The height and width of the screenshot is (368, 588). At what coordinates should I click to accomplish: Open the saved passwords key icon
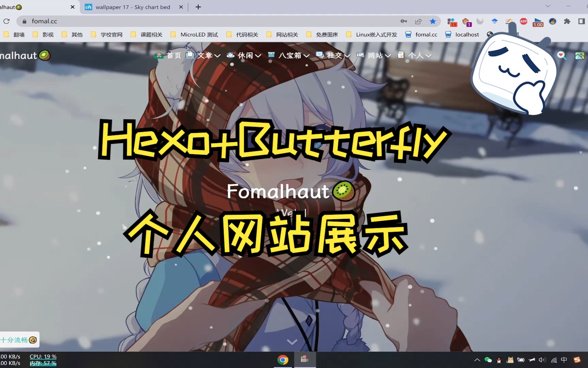tap(404, 21)
